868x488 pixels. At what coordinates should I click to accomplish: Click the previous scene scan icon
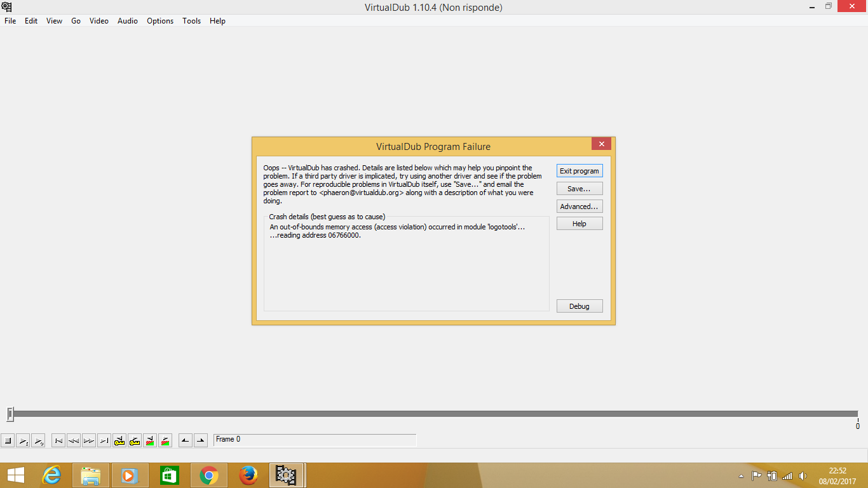tap(150, 440)
